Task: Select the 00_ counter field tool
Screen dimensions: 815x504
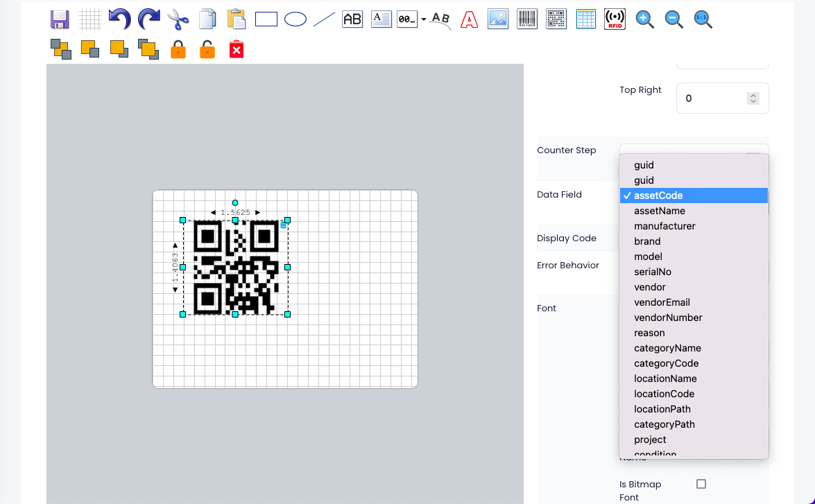Action: coord(407,19)
